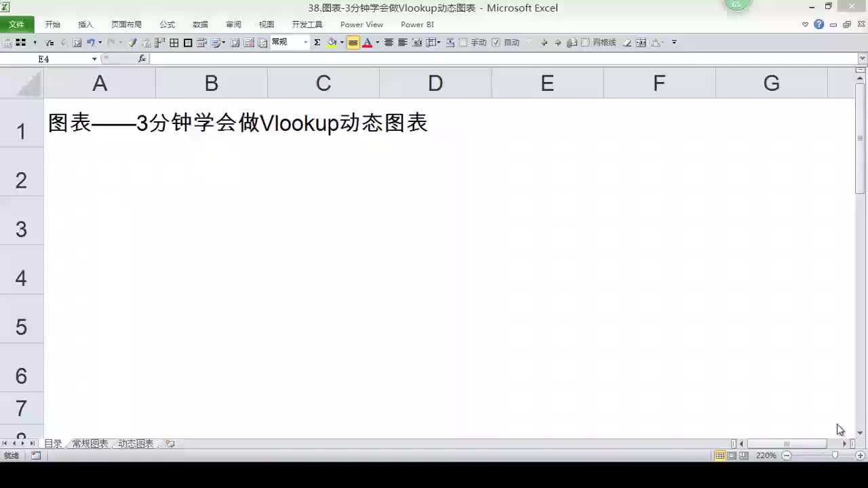The image size is (868, 488).
Task: Click the insert new worksheet tab icon
Action: [170, 444]
